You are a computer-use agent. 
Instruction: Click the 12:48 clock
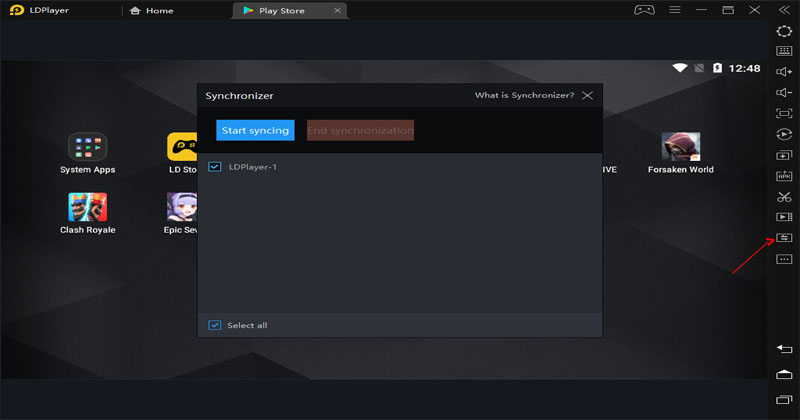click(744, 68)
